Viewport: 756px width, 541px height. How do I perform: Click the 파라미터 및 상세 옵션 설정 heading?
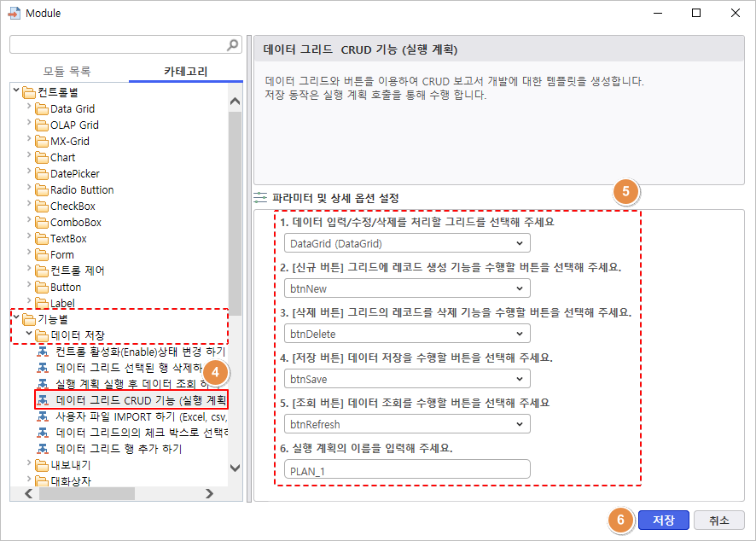tap(335, 198)
